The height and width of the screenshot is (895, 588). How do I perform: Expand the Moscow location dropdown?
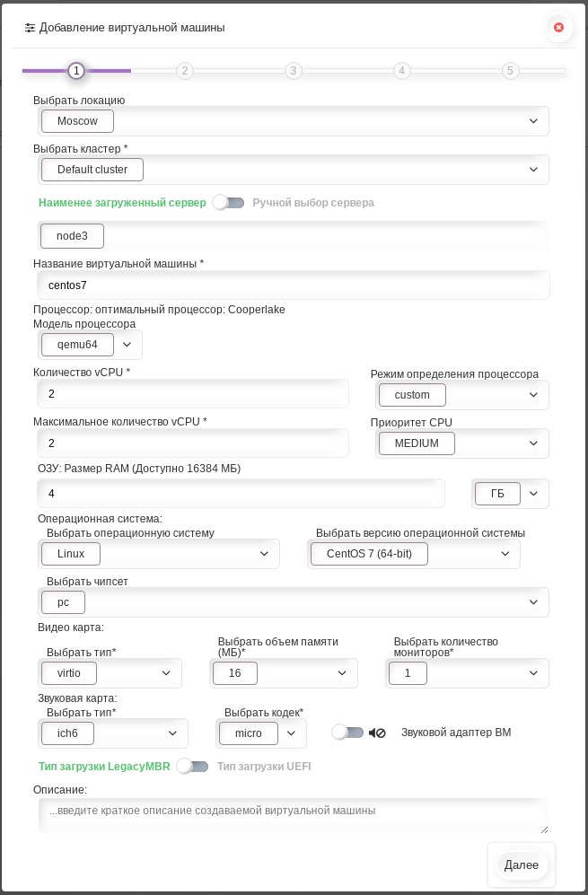coord(294,121)
